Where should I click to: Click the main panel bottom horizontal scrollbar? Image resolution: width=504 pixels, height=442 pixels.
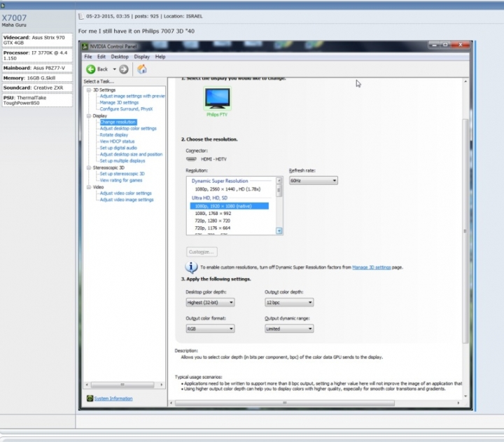tap(285, 403)
